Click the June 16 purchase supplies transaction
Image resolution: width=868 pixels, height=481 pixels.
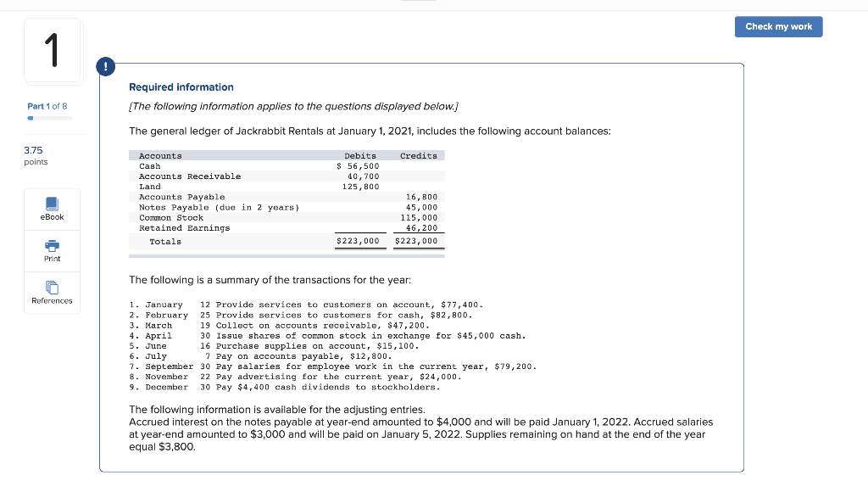[274, 346]
